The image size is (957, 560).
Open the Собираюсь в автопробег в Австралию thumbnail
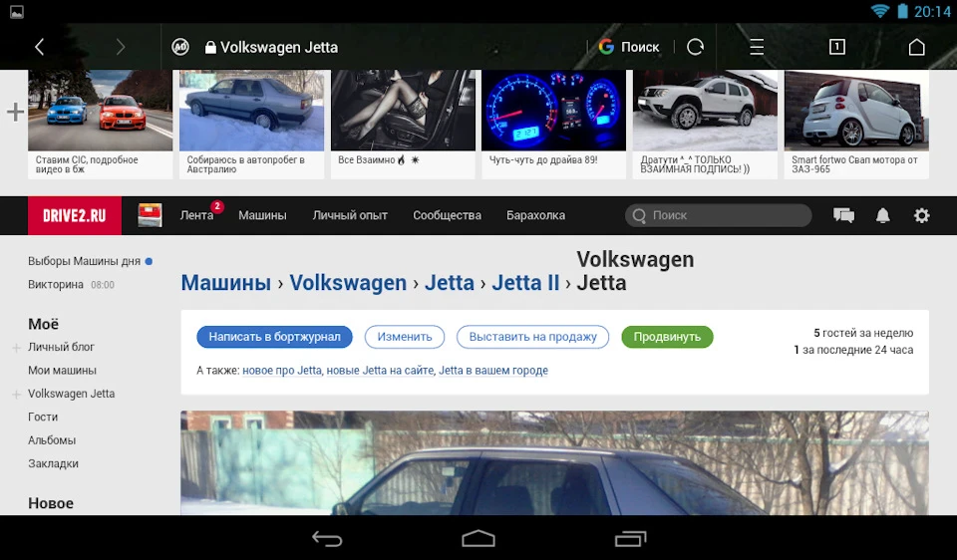click(251, 124)
